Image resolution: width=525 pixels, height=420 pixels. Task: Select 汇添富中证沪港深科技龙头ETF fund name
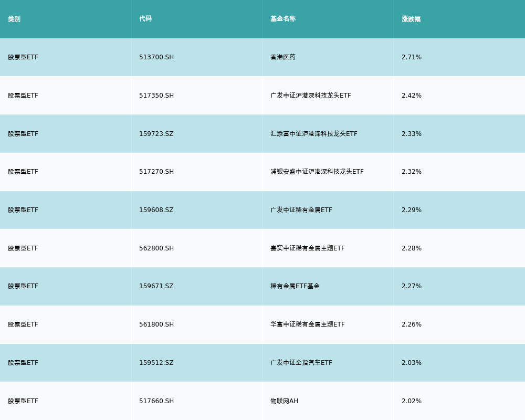click(x=314, y=134)
